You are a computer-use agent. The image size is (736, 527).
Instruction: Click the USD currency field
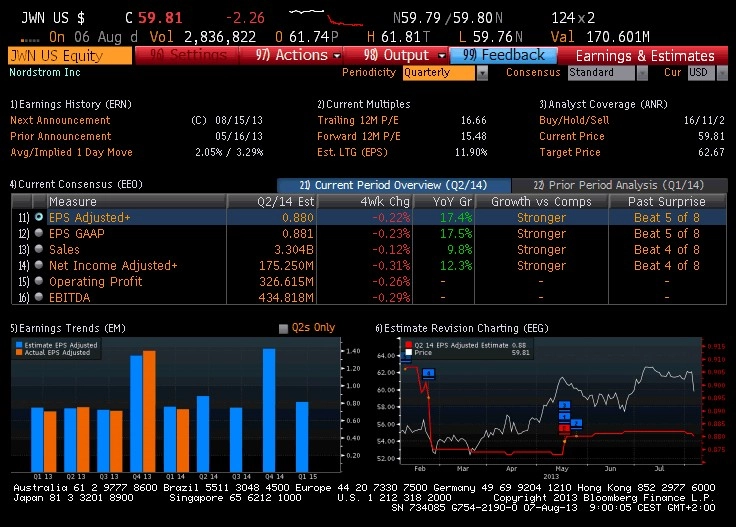click(x=702, y=73)
